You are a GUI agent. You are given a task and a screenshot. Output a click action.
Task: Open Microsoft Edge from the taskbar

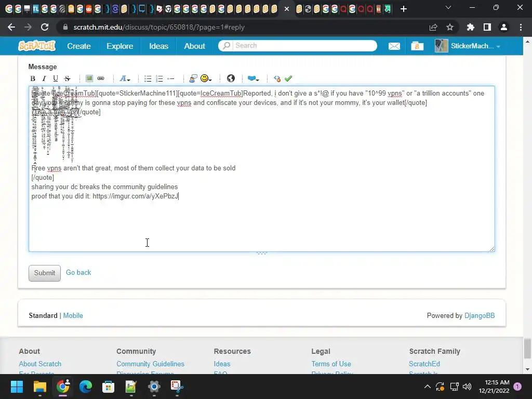pyautogui.click(x=86, y=387)
